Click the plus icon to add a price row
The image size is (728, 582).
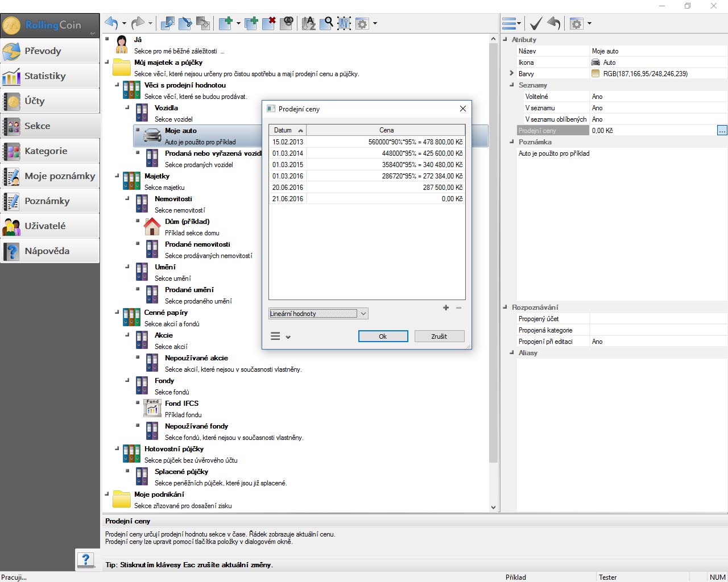446,307
